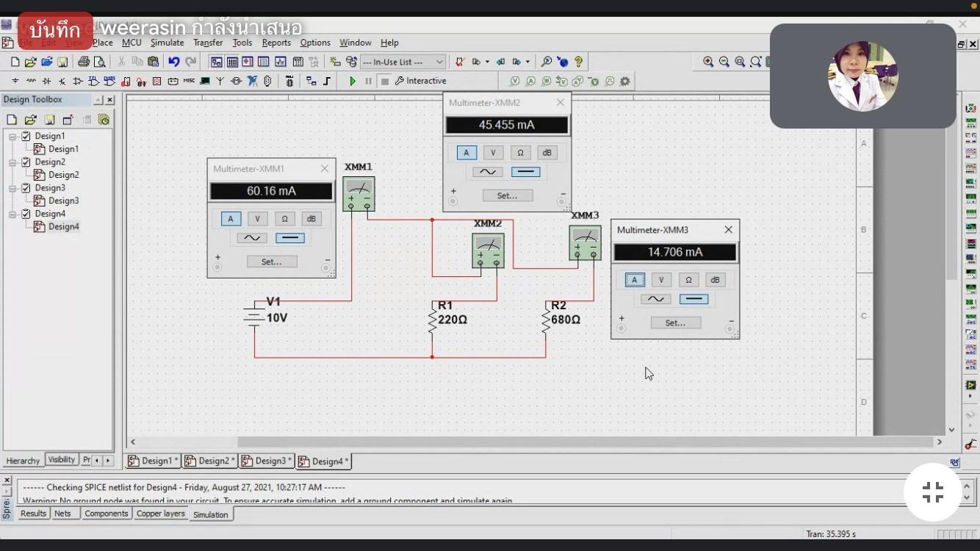Image resolution: width=980 pixels, height=551 pixels.
Task: Click the Place Transistor component icon
Action: [x=62, y=81]
